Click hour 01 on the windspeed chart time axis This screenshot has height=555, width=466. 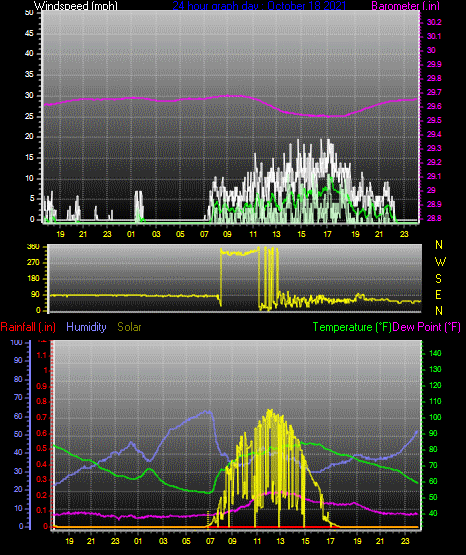(x=131, y=234)
